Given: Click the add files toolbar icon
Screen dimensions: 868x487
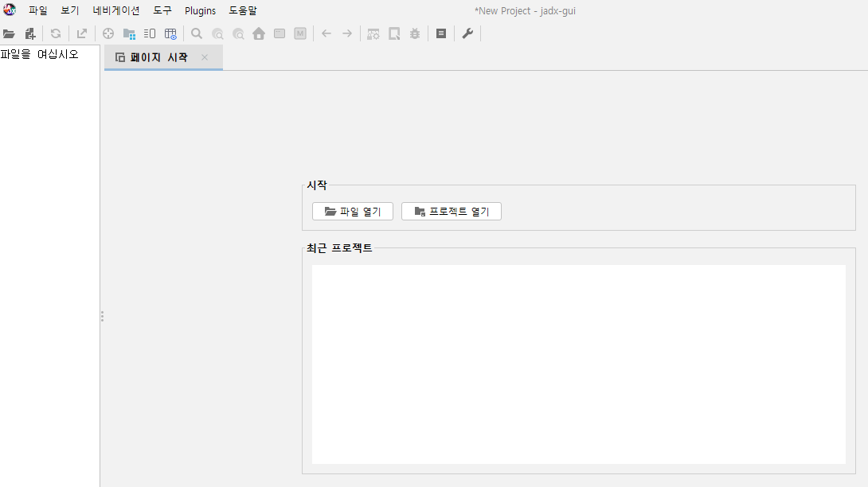Looking at the screenshot, I should (30, 33).
